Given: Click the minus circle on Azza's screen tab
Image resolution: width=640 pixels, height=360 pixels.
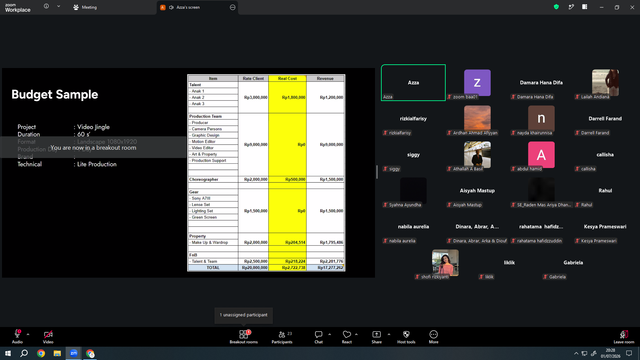Looking at the screenshot, I should tap(232, 7).
